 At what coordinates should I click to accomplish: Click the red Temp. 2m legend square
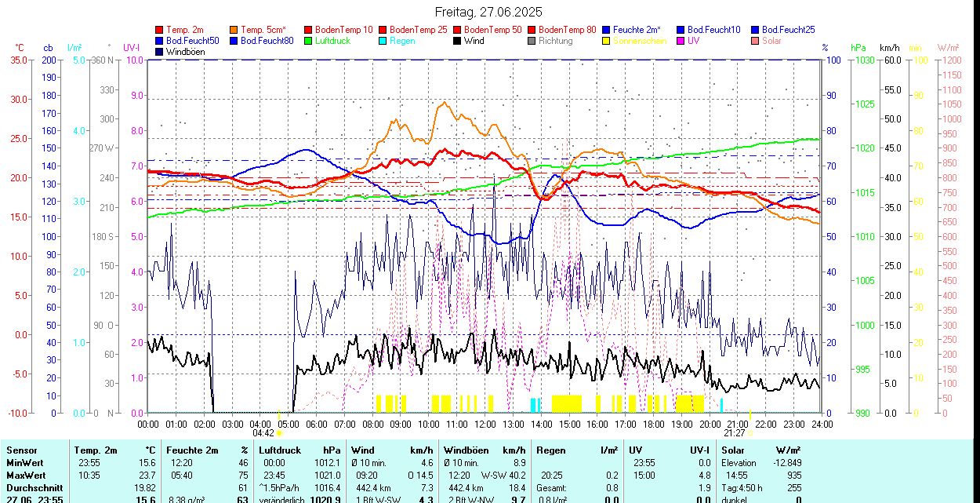160,30
